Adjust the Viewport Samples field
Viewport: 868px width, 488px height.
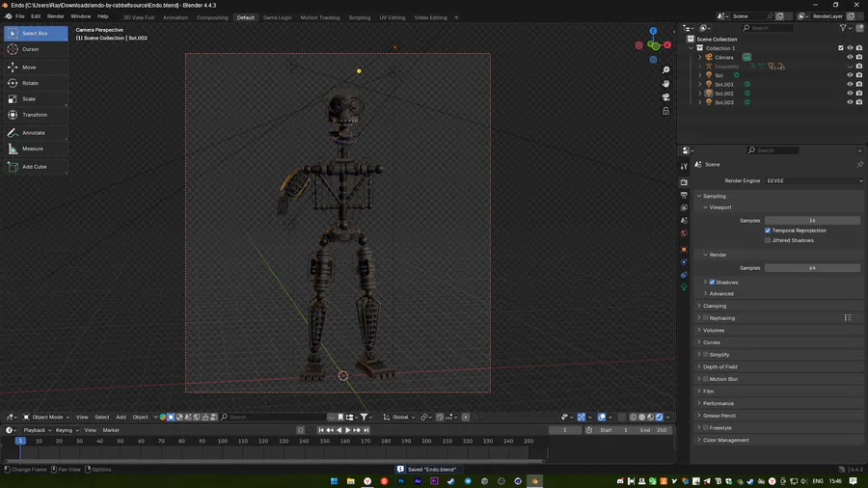[812, 220]
